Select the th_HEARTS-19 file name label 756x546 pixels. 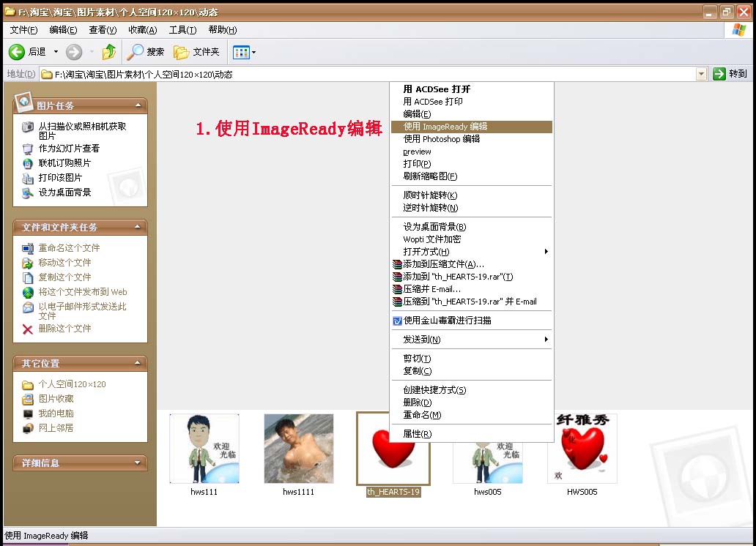(x=393, y=492)
